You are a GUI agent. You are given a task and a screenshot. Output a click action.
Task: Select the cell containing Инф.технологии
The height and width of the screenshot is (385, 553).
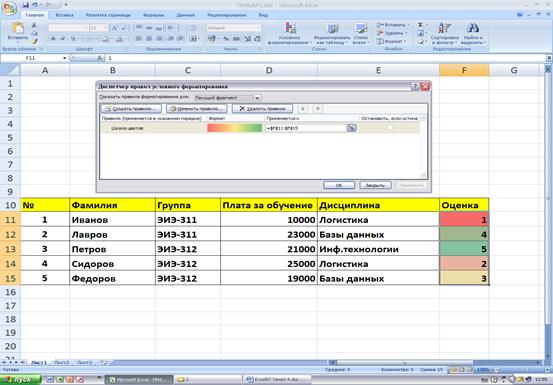378,249
